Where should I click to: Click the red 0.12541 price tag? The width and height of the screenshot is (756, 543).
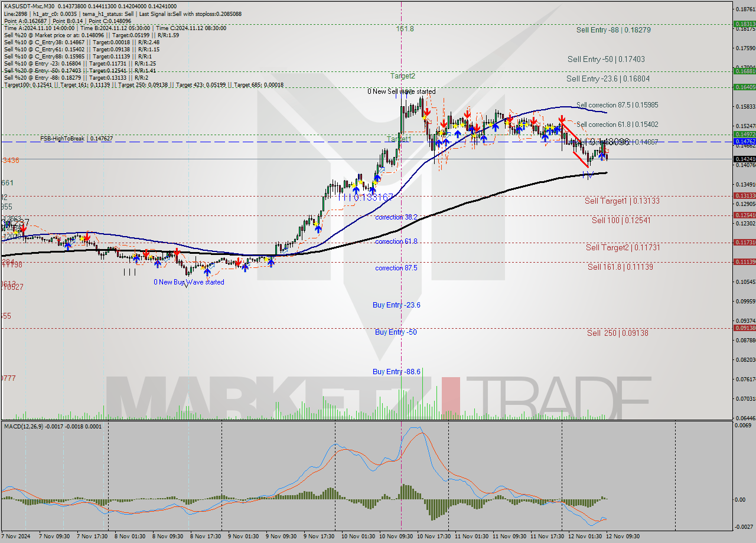point(744,215)
